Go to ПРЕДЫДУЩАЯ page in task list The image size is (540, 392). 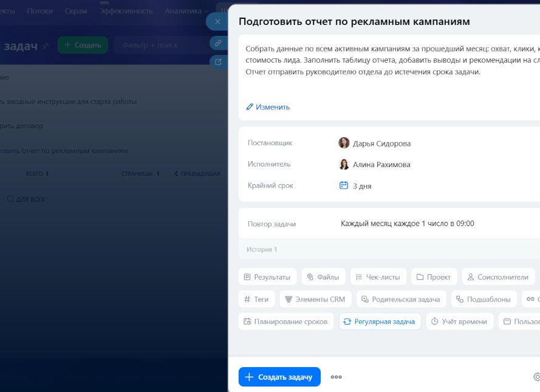[x=197, y=174]
